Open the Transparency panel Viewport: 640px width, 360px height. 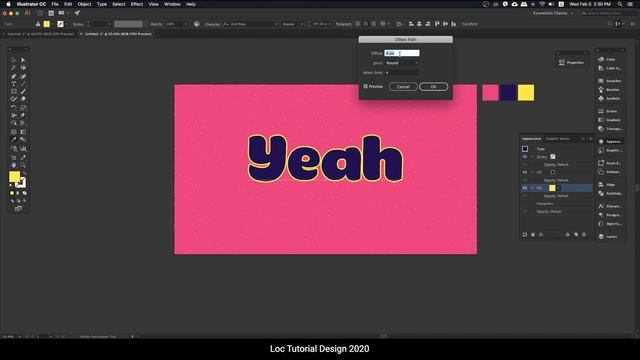(610, 129)
